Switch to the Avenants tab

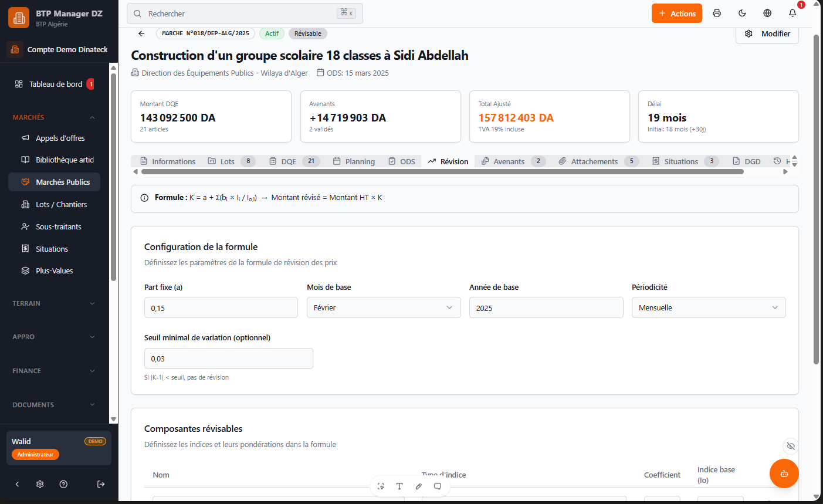pos(513,161)
